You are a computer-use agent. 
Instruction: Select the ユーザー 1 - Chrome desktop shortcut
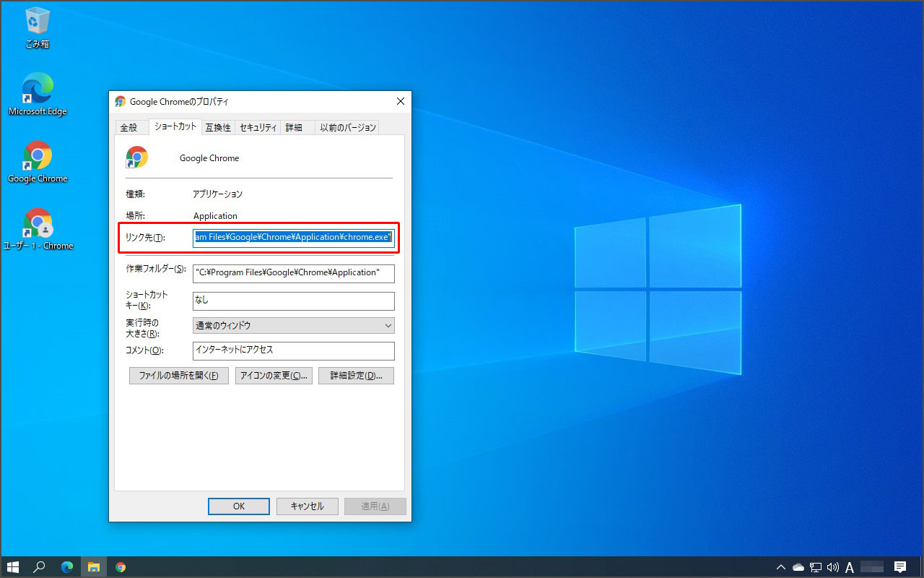click(x=38, y=229)
